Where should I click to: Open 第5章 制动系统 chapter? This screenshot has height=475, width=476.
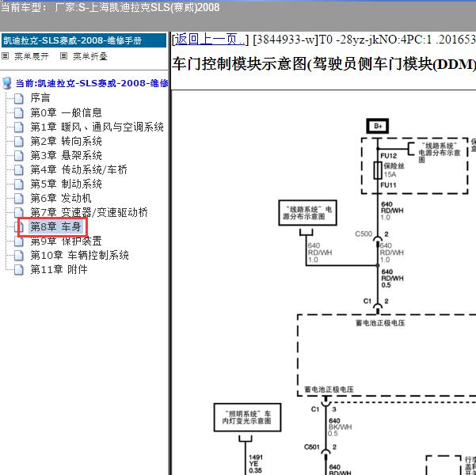(x=67, y=184)
